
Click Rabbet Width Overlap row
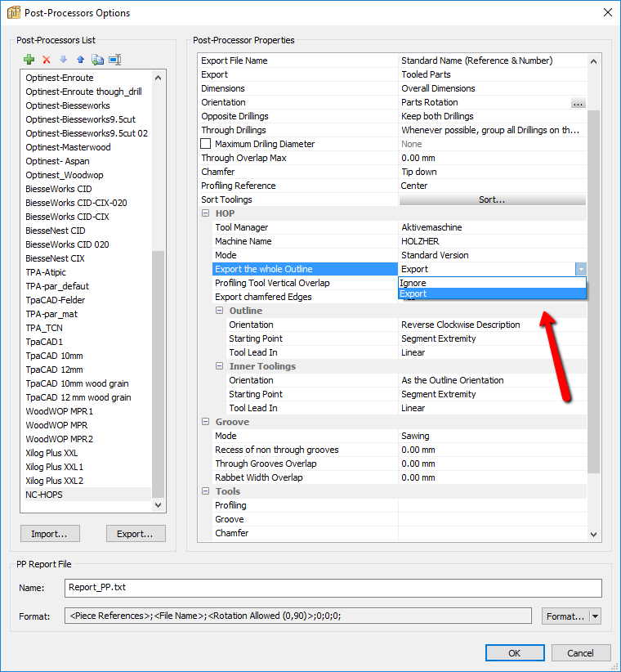pos(399,477)
